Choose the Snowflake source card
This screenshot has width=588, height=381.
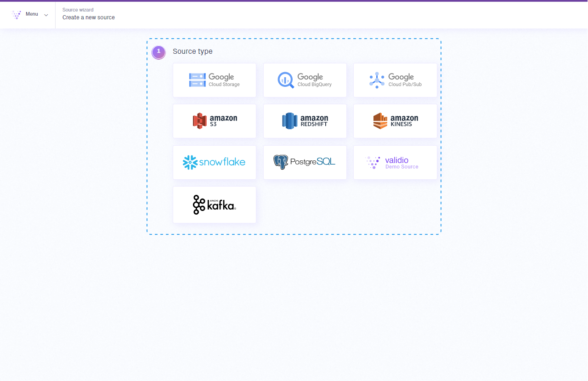pyautogui.click(x=215, y=162)
